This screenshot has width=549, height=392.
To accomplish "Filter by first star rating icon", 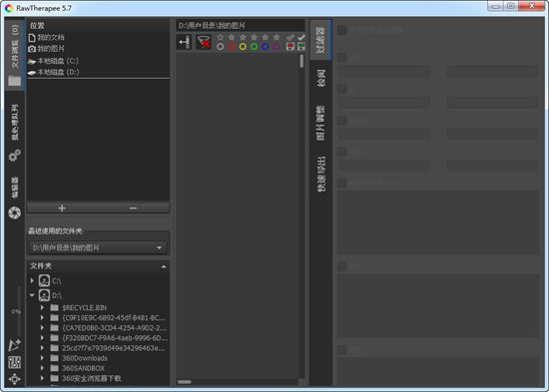I will (x=221, y=37).
